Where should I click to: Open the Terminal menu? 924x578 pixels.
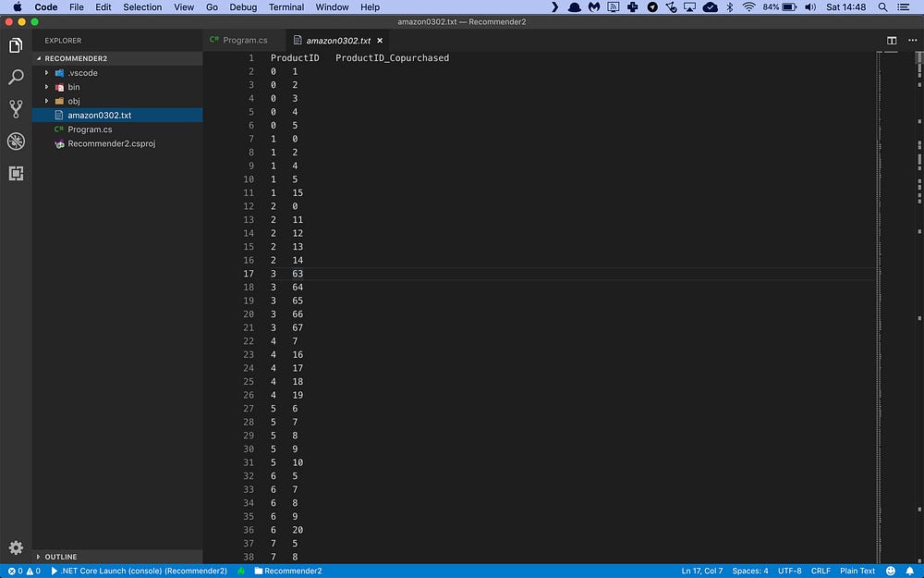coord(286,7)
